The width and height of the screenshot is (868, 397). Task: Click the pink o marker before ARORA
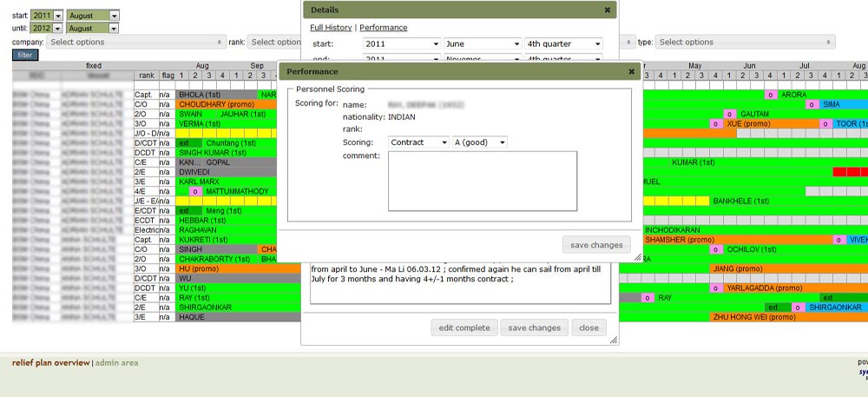(x=771, y=95)
